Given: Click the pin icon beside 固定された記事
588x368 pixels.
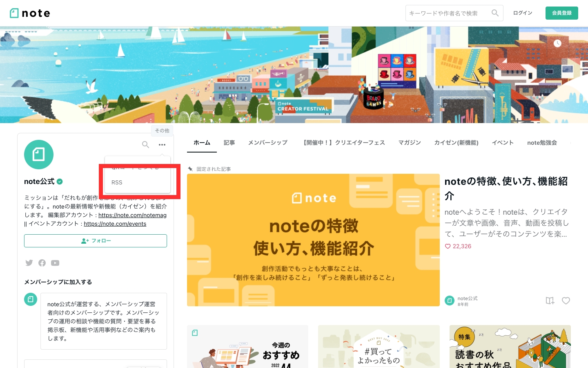Looking at the screenshot, I should (192, 168).
